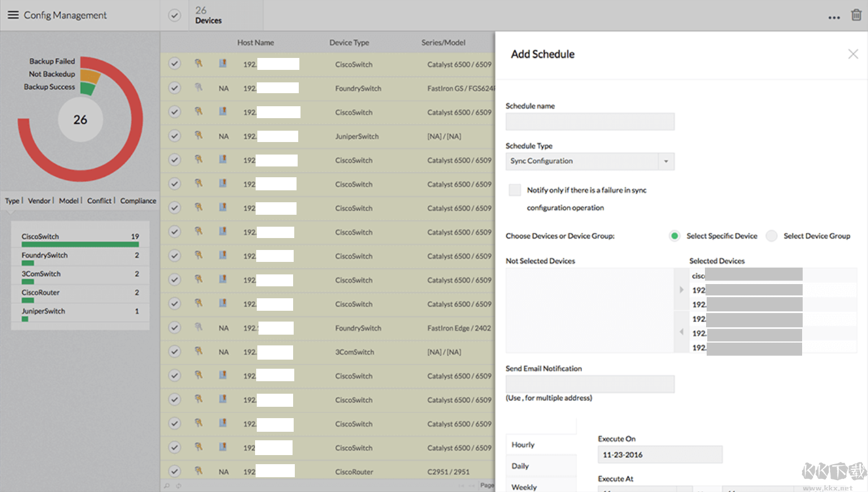Click the right arrow to add selected devices
The width and height of the screenshot is (868, 492).
pos(681,289)
